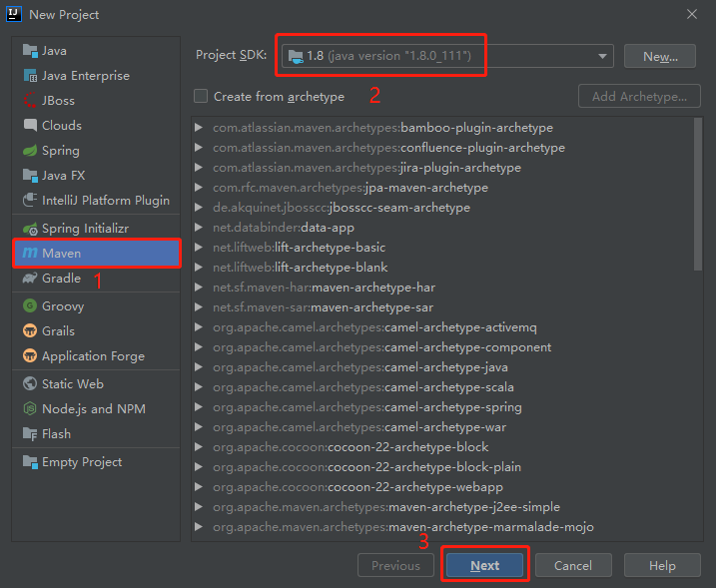Expand bamboo-plugin-archetype node
This screenshot has width=716, height=588.
click(199, 128)
